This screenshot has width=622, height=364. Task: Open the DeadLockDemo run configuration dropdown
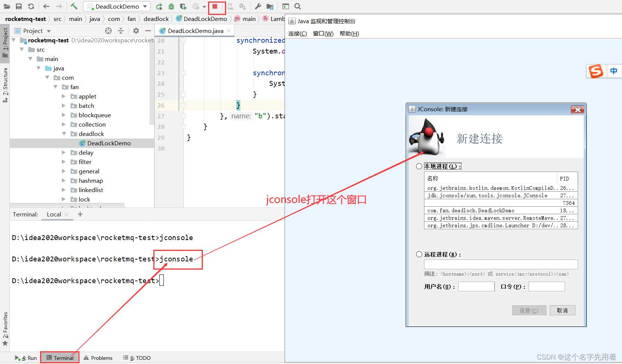117,6
